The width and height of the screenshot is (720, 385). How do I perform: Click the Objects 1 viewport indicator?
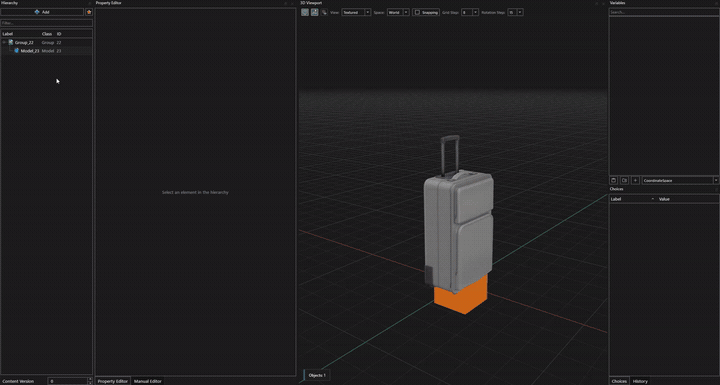316,375
